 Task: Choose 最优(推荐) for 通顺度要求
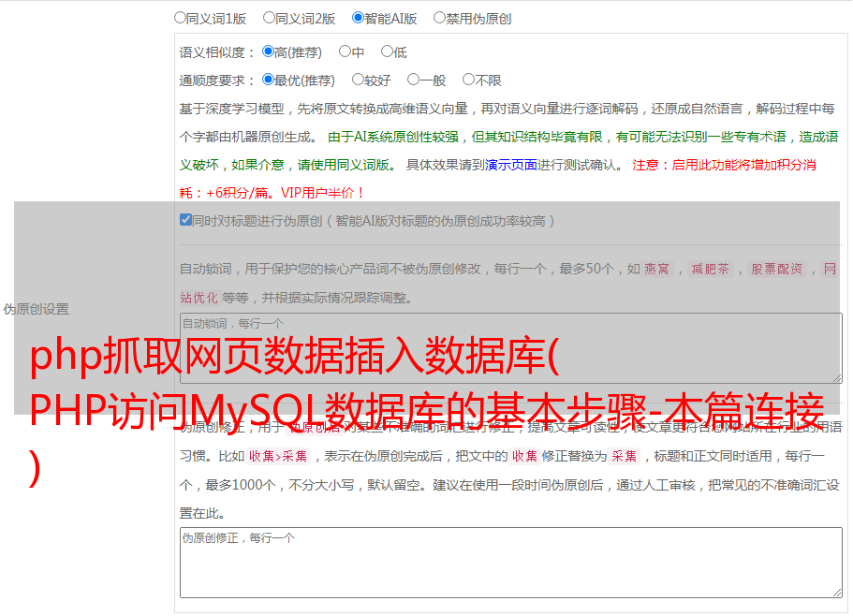pyautogui.click(x=268, y=80)
